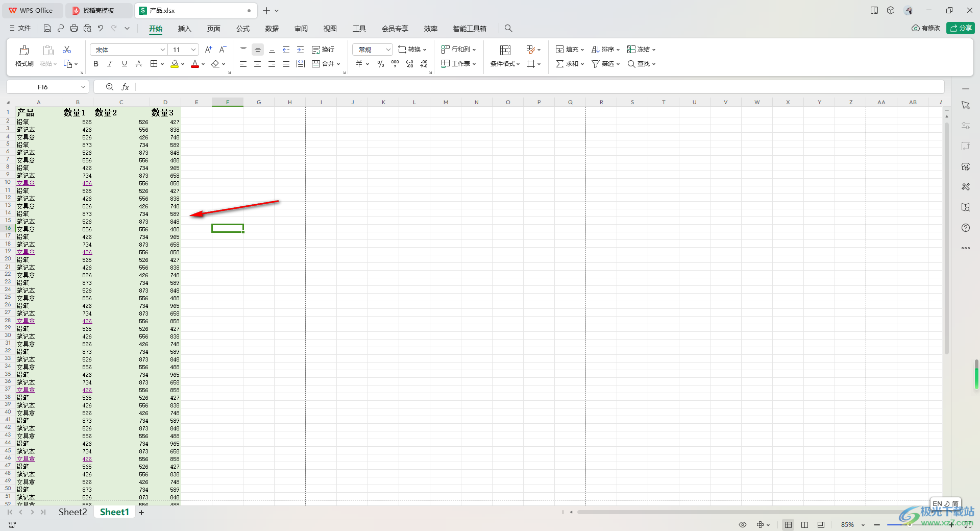
Task: Open the Insert (插入) ribbon tab
Action: [x=184, y=29]
